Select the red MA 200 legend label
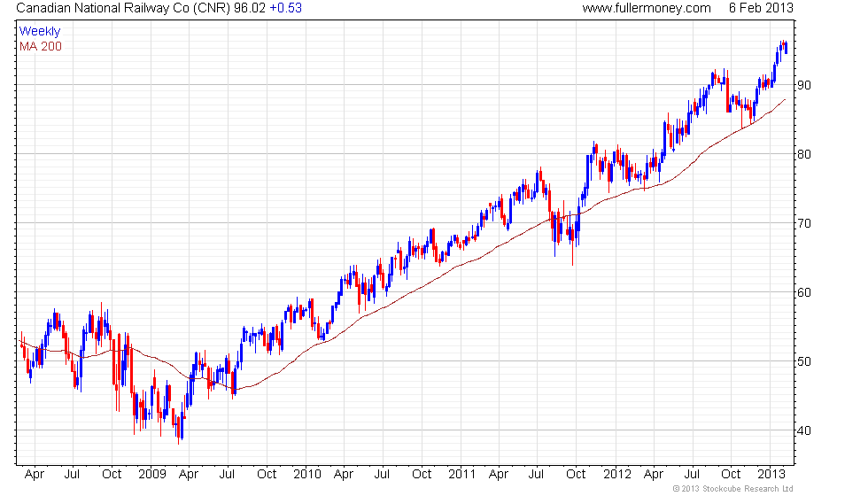Viewport: 868px width, 496px height. coord(41,46)
